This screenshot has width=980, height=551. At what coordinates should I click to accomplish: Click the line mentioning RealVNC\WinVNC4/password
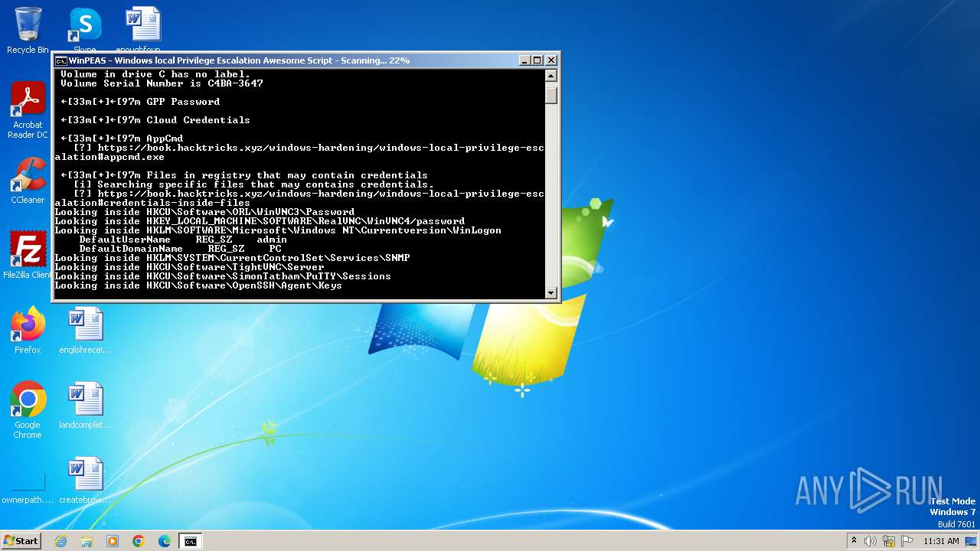pos(260,221)
